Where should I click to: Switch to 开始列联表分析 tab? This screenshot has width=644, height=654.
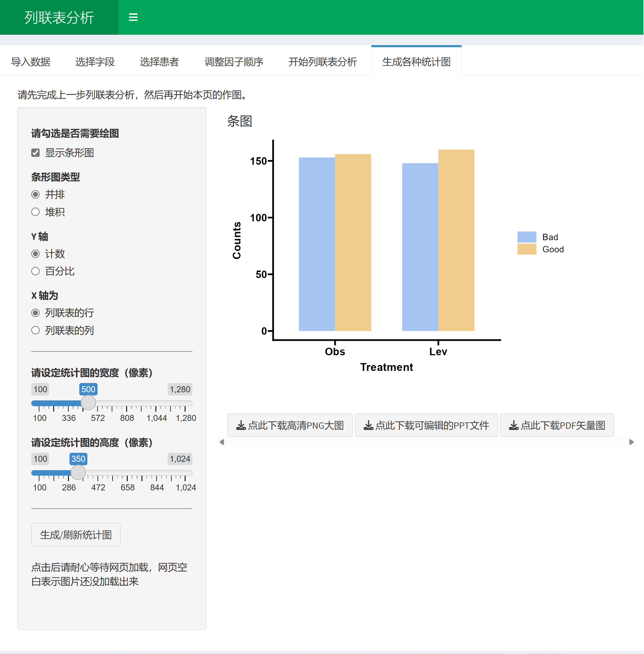point(322,62)
